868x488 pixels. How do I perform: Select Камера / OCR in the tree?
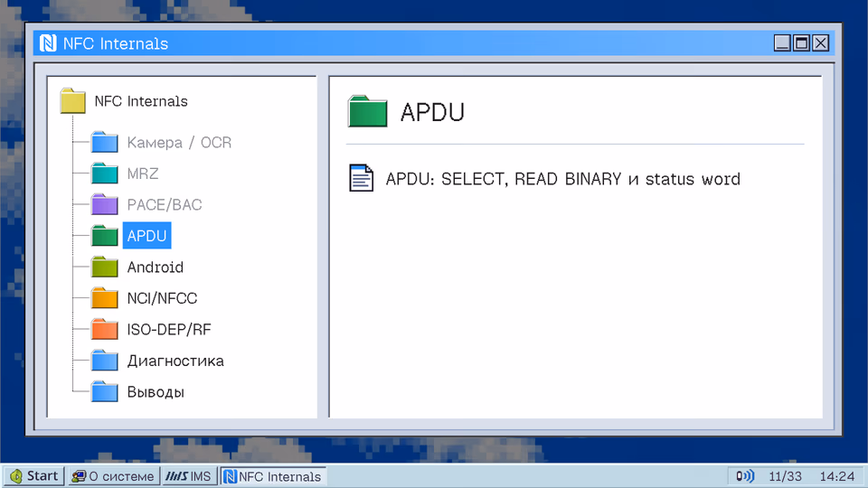tap(179, 143)
